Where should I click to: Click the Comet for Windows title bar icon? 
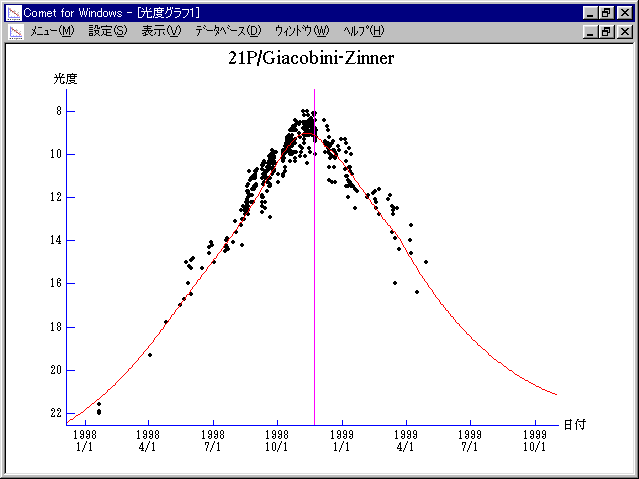[x=14, y=12]
